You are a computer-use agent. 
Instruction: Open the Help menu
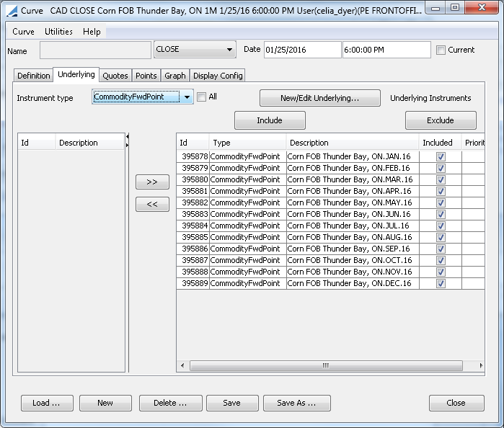[x=92, y=32]
